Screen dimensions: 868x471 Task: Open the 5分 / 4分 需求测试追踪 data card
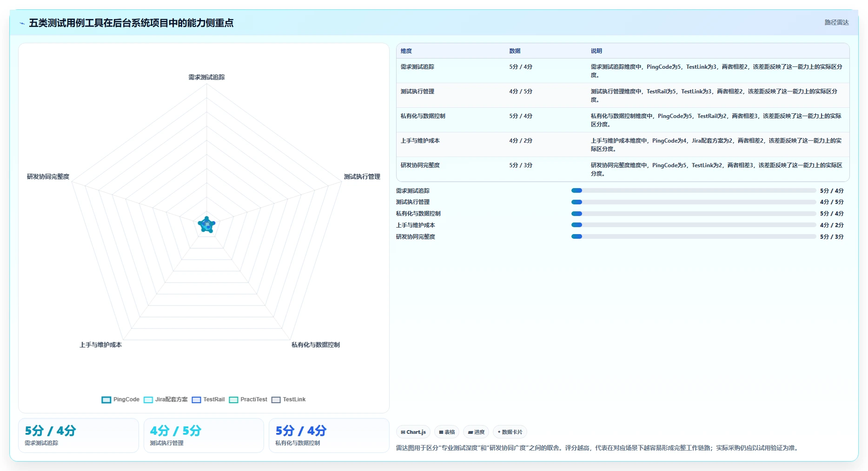pos(79,435)
